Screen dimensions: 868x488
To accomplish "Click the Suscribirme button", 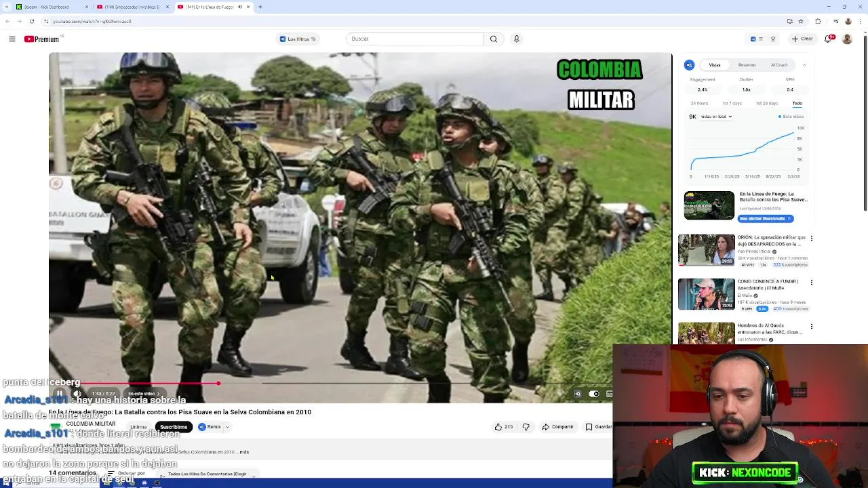I will click(x=173, y=427).
